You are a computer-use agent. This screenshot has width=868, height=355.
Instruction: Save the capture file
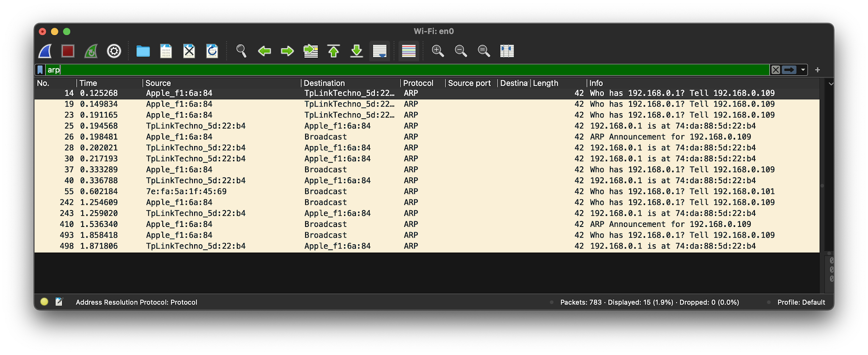[x=166, y=51]
